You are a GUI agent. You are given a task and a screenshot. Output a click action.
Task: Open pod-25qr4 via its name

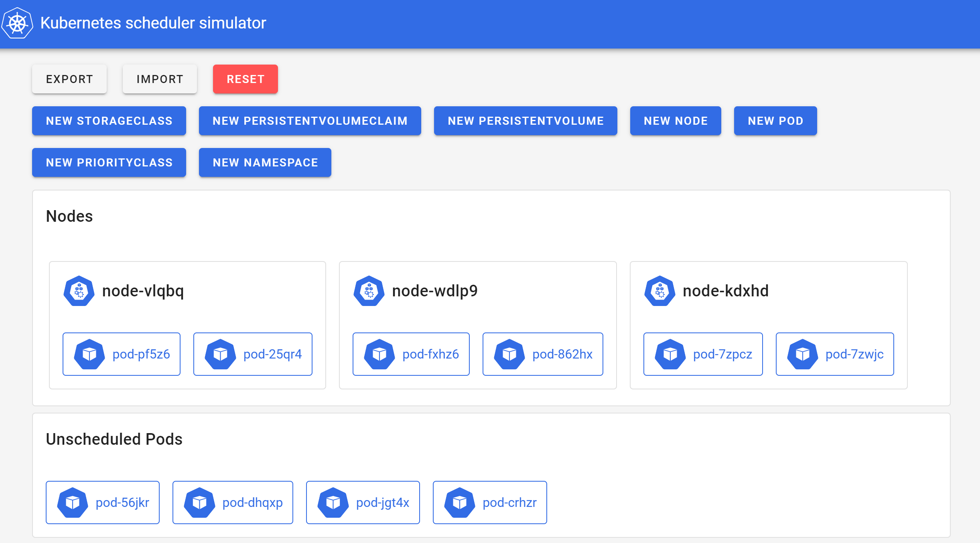tap(273, 355)
